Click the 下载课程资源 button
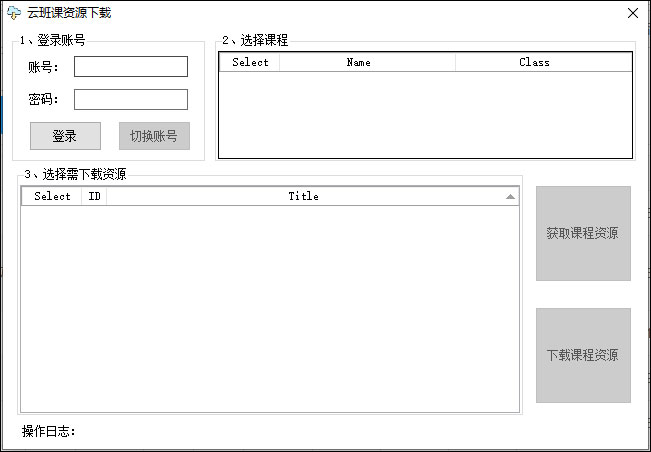The width and height of the screenshot is (651, 452). tap(583, 355)
